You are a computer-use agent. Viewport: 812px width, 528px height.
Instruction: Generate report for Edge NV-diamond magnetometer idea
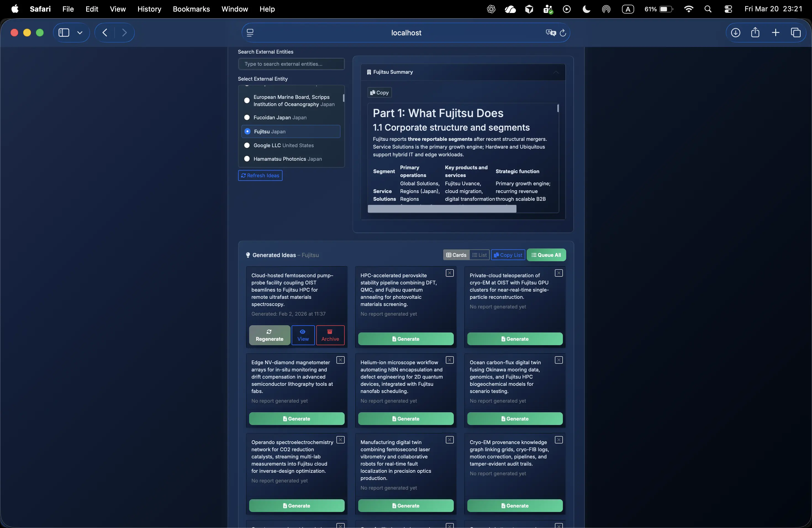point(296,419)
